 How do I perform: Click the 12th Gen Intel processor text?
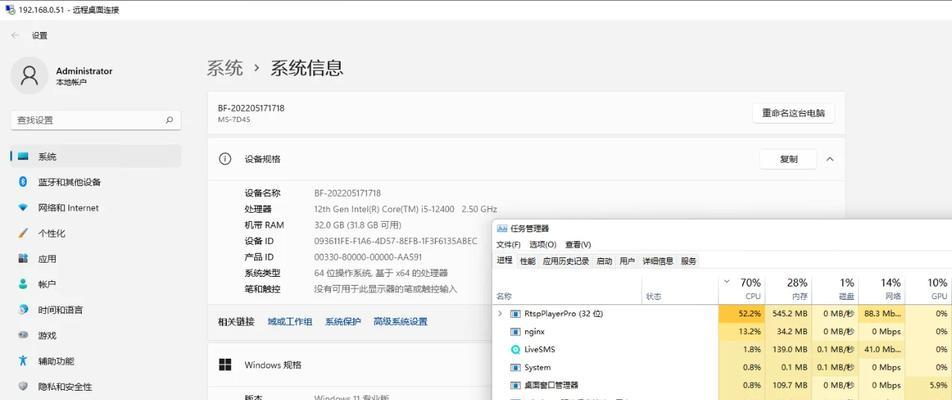(x=406, y=209)
